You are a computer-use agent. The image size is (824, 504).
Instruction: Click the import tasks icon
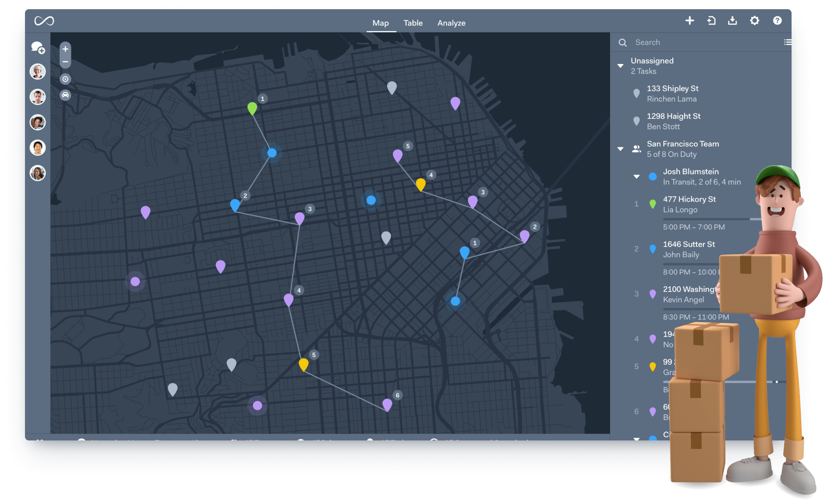pyautogui.click(x=712, y=21)
